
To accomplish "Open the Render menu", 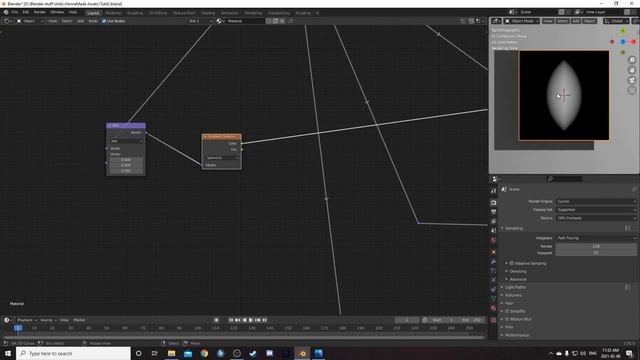I will coord(40,12).
